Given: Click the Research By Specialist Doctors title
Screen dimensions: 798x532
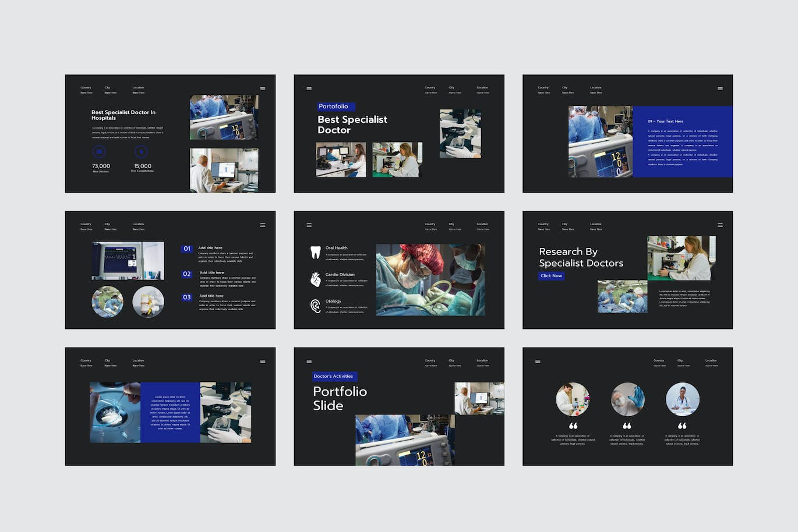Looking at the screenshot, I should click(581, 257).
